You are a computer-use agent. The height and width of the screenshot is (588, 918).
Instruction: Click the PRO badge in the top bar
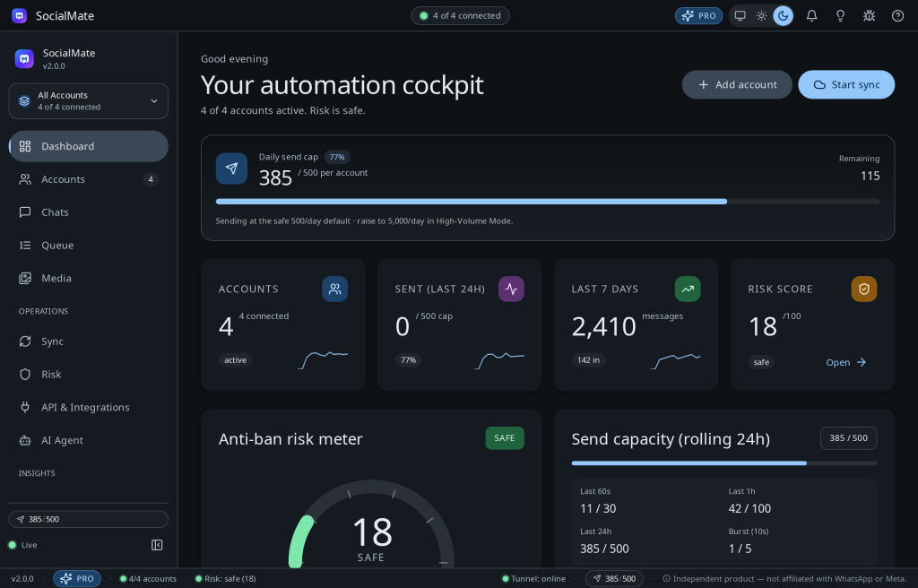(x=698, y=16)
